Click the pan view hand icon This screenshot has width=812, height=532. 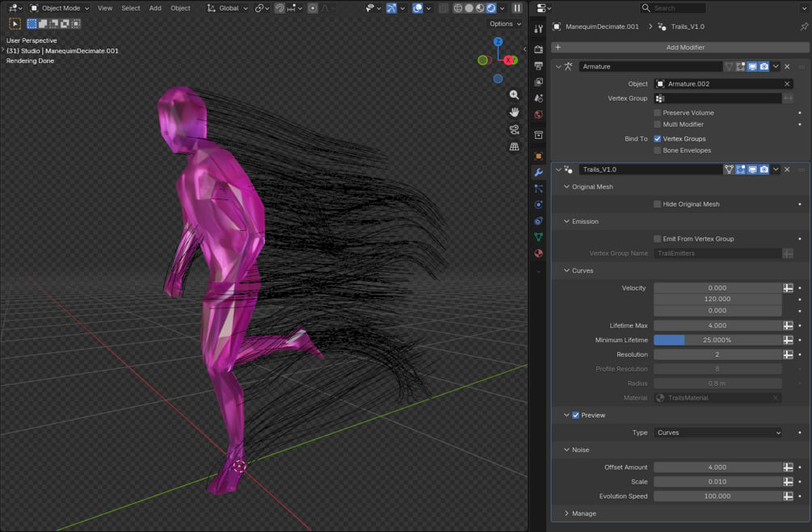pos(514,112)
